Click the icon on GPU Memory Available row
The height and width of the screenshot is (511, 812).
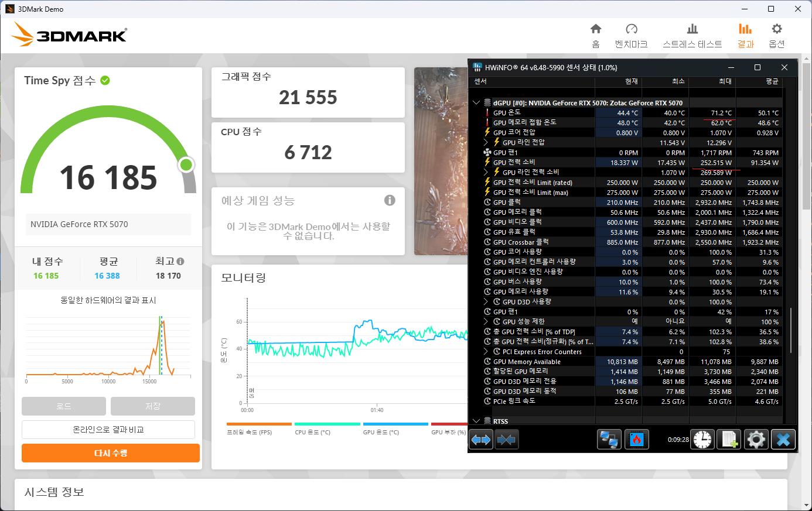487,362
